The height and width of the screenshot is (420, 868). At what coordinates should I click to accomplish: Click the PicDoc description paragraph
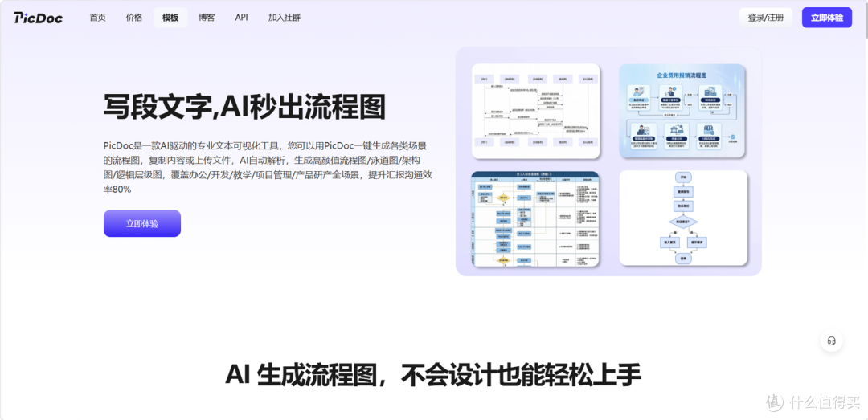268,167
